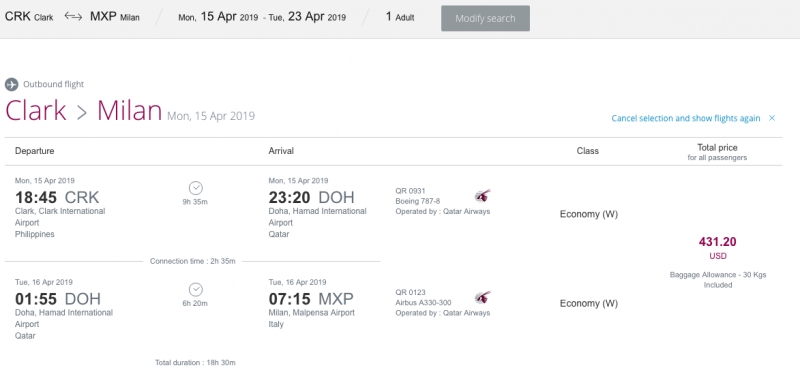Click the checkmark icon above 6h 20m
Image resolution: width=800 pixels, height=372 pixels.
pyautogui.click(x=195, y=290)
